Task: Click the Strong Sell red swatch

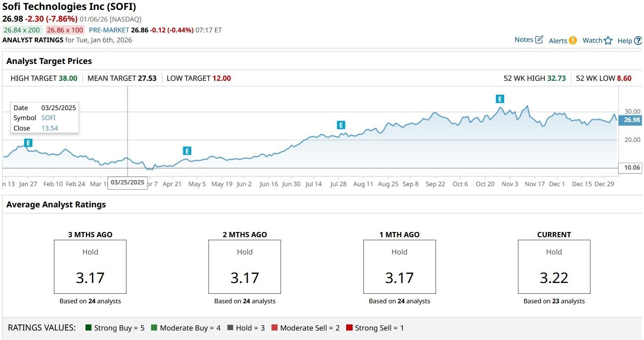Action: coord(349,327)
